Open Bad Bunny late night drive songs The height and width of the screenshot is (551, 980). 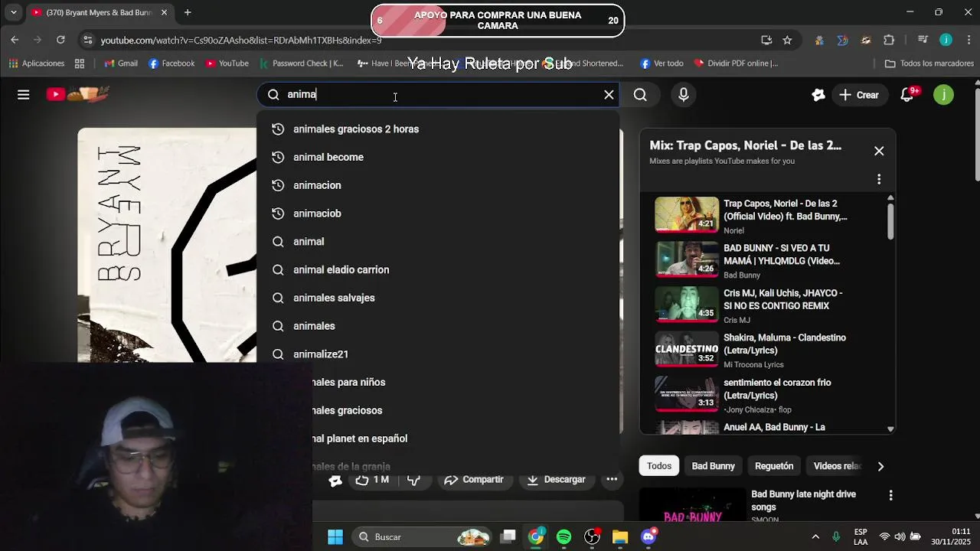point(803,500)
